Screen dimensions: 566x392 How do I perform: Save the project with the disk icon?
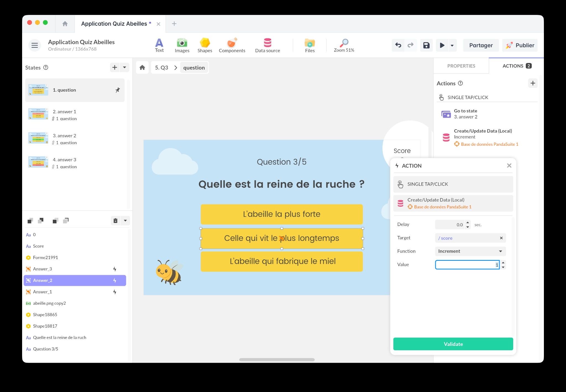(426, 45)
